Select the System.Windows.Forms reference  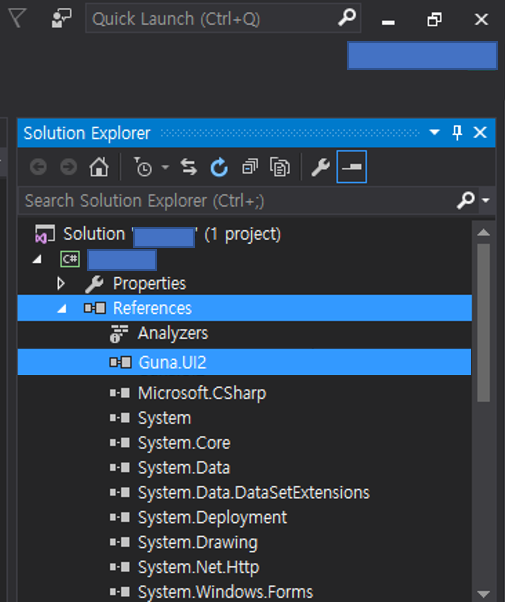click(x=225, y=592)
